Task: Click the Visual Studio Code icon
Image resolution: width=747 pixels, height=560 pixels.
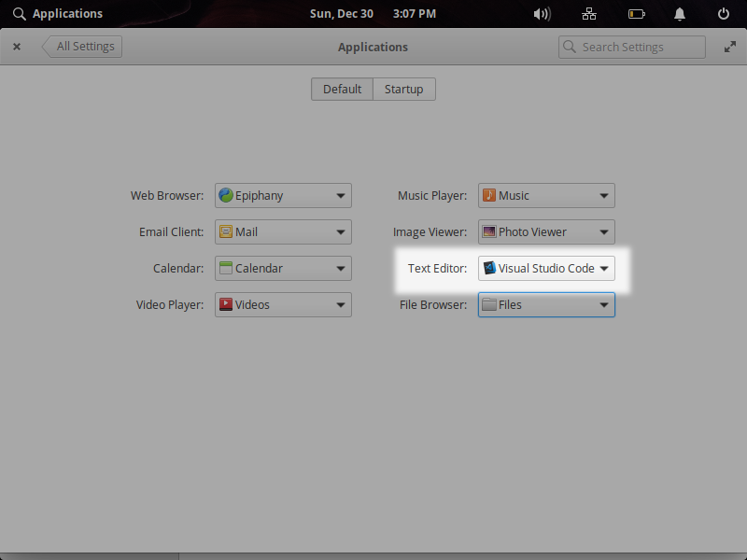Action: point(489,268)
